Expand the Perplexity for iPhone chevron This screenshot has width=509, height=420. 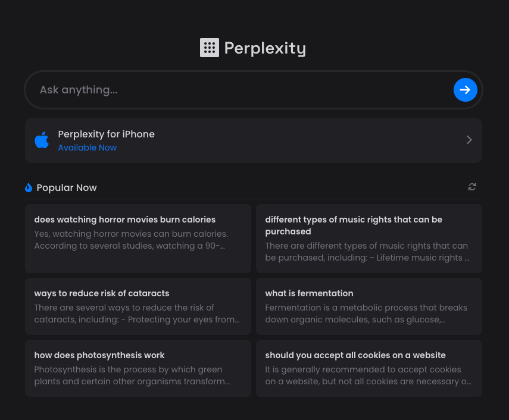coord(469,140)
